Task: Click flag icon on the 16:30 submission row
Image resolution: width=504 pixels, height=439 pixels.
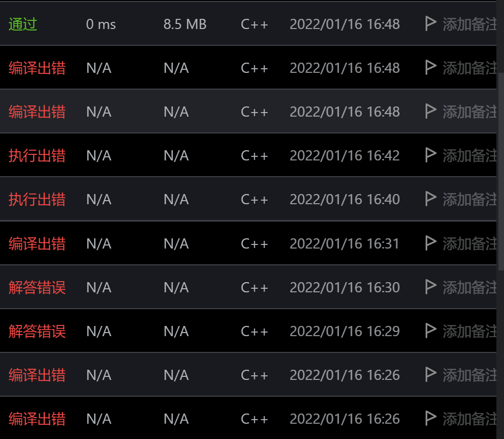Action: [431, 287]
